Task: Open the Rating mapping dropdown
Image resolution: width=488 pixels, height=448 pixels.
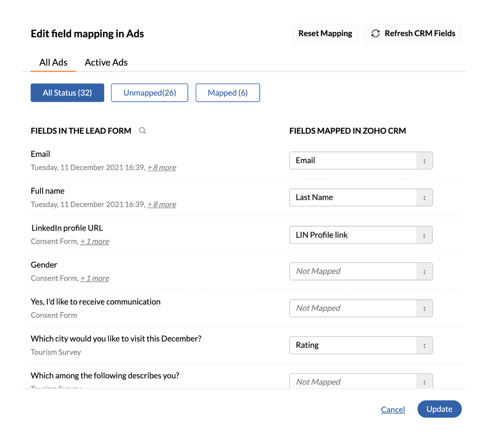Action: pos(361,345)
